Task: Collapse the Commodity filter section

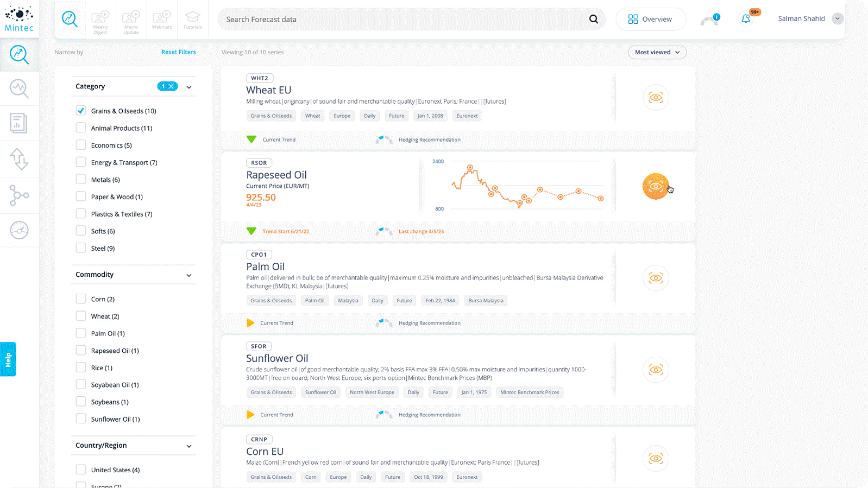Action: (x=189, y=275)
